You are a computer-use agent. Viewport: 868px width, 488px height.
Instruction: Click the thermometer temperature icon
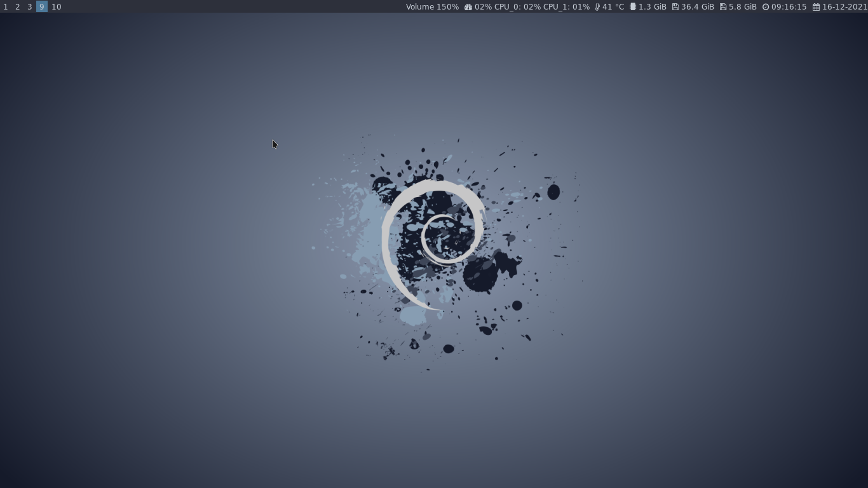click(x=597, y=6)
